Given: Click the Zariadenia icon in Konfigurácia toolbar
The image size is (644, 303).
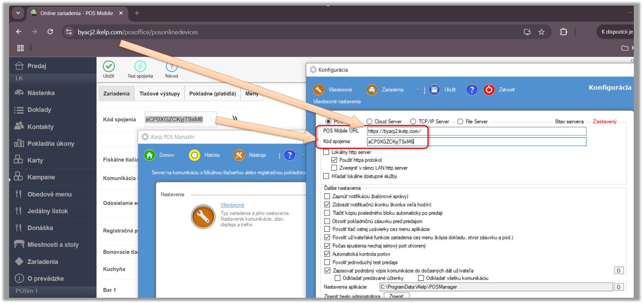Looking at the screenshot, I should pyautogui.click(x=372, y=90).
